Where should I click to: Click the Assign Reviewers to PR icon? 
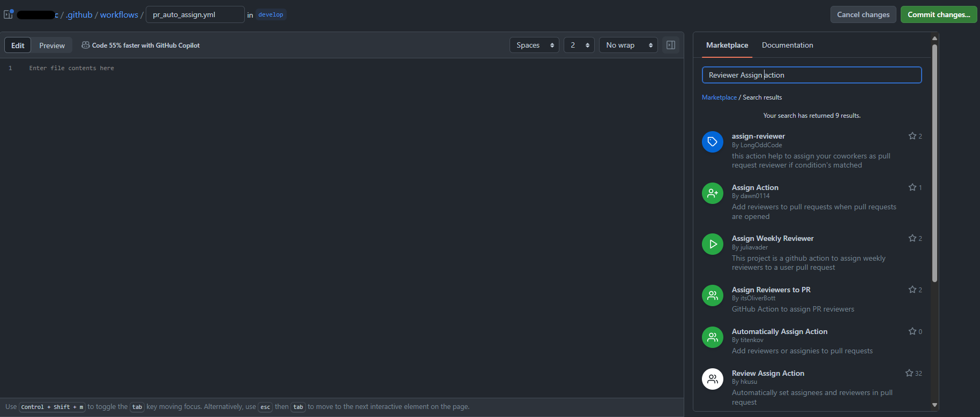(x=713, y=295)
